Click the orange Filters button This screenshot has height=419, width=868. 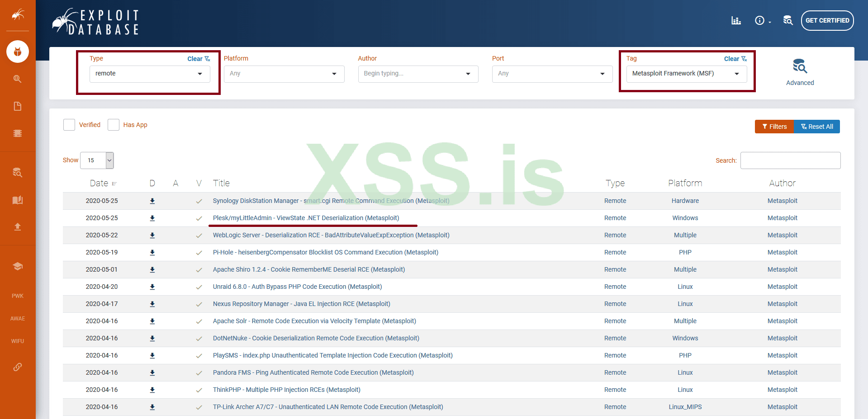pos(774,127)
